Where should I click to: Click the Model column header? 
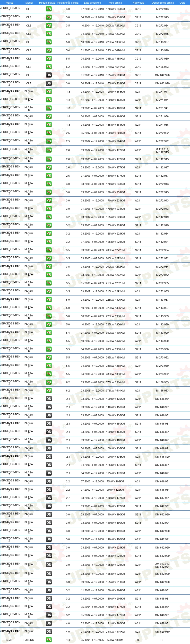click(x=29, y=3)
